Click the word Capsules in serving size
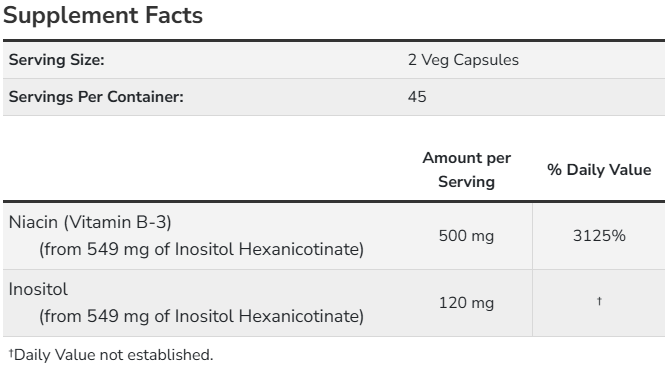This screenshot has height=367, width=665. [486, 60]
